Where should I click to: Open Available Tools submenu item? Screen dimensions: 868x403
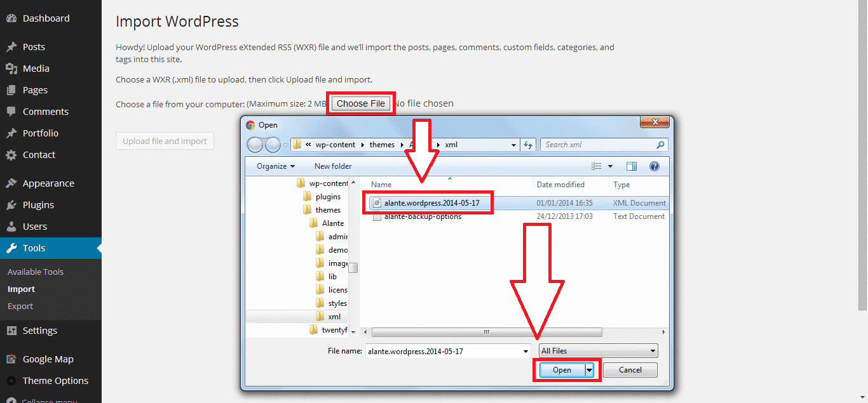[36, 272]
